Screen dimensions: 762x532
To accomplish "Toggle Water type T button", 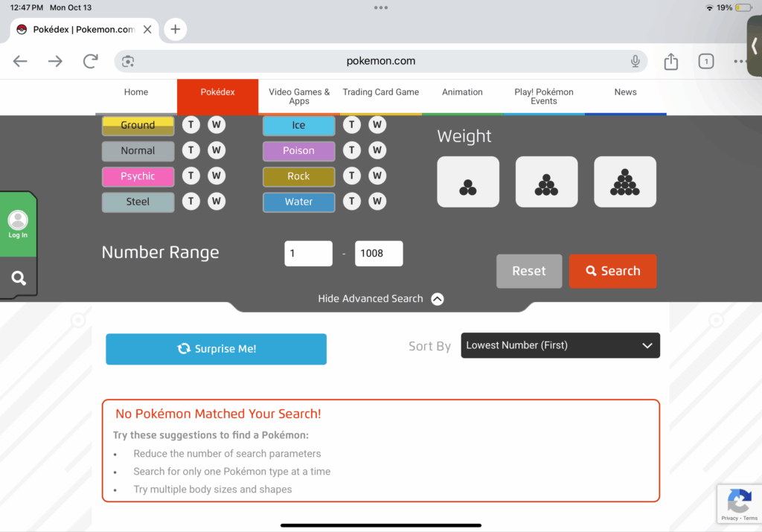I will point(352,201).
